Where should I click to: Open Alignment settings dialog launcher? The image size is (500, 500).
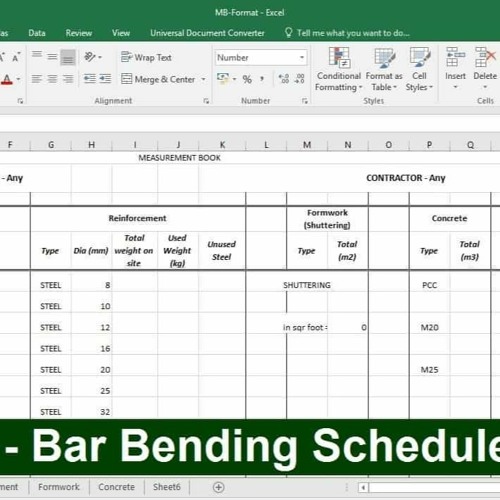[206, 101]
